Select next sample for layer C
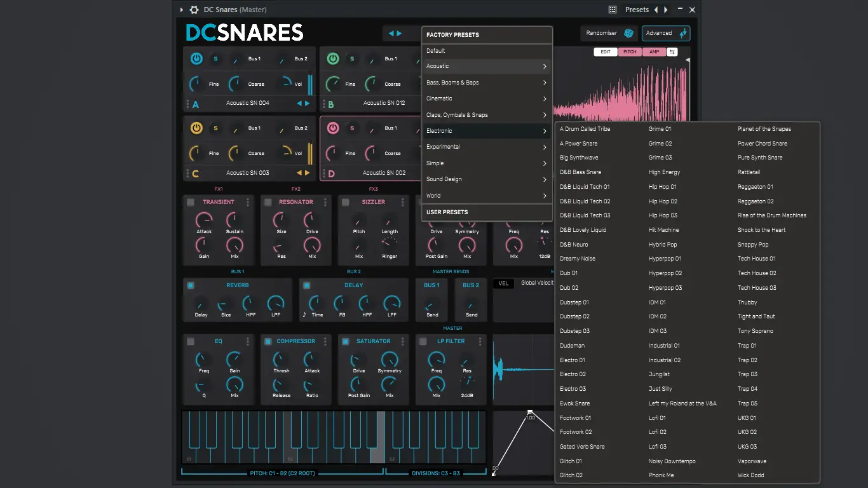The height and width of the screenshot is (488, 868). (308, 172)
